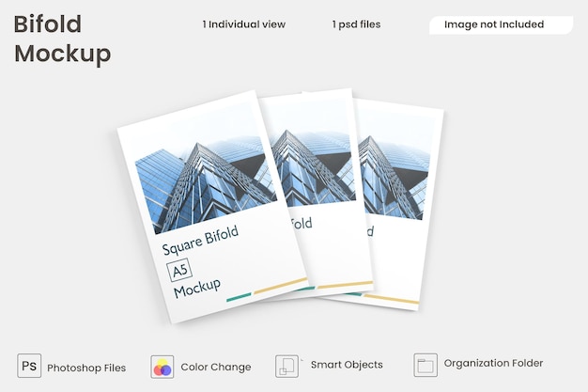Click the Ps Photoshop Files icon
588x392 pixels.
29,366
